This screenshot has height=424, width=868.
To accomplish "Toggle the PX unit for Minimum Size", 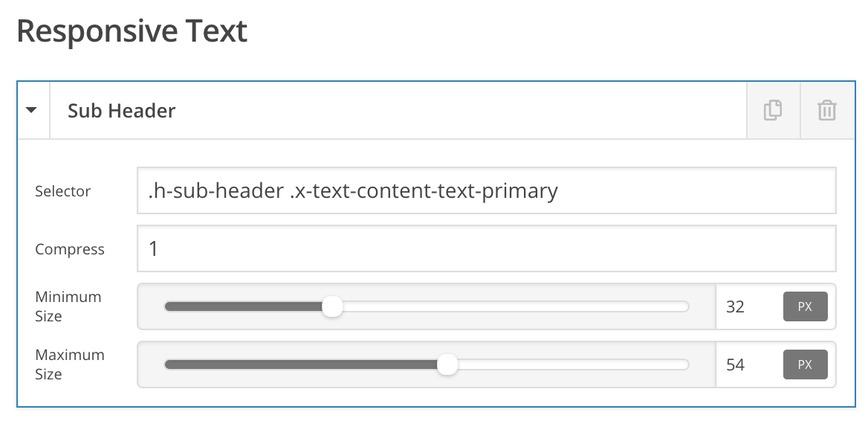I will click(x=805, y=306).
